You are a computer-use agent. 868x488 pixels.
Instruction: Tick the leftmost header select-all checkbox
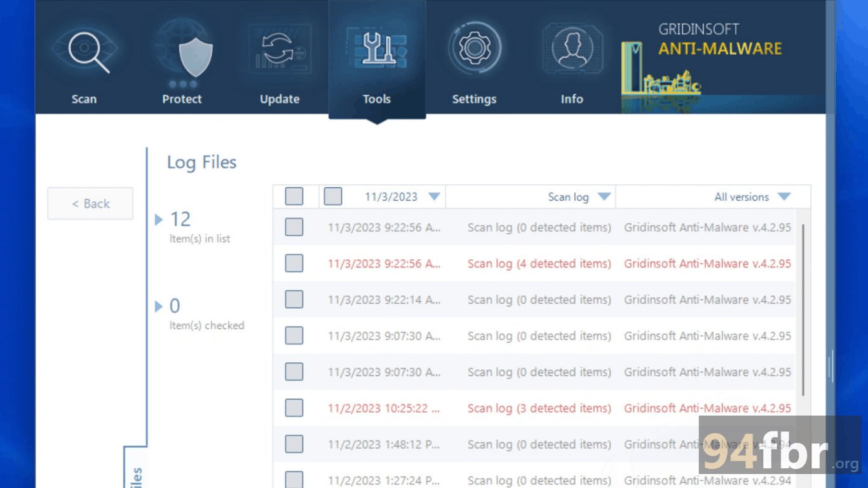coord(294,196)
